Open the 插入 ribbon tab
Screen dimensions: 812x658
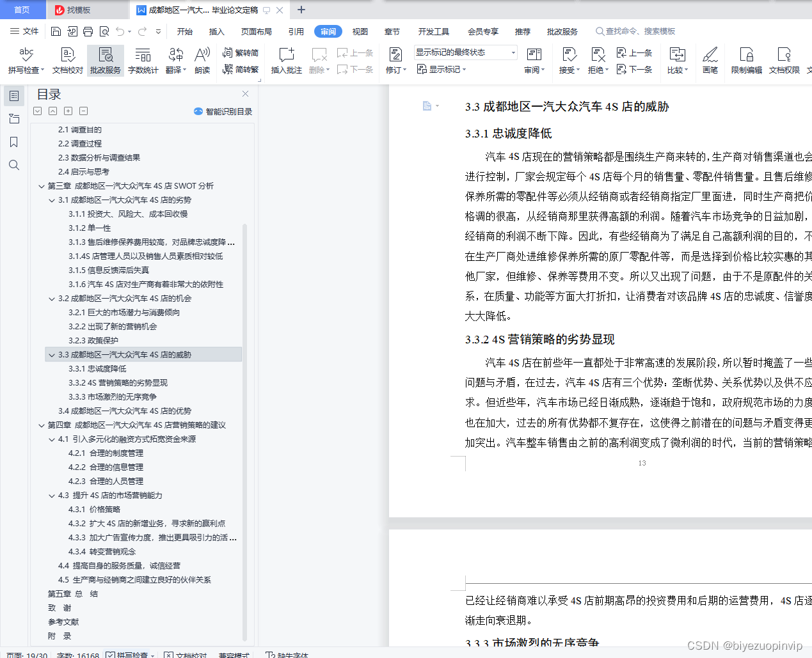coord(217,31)
